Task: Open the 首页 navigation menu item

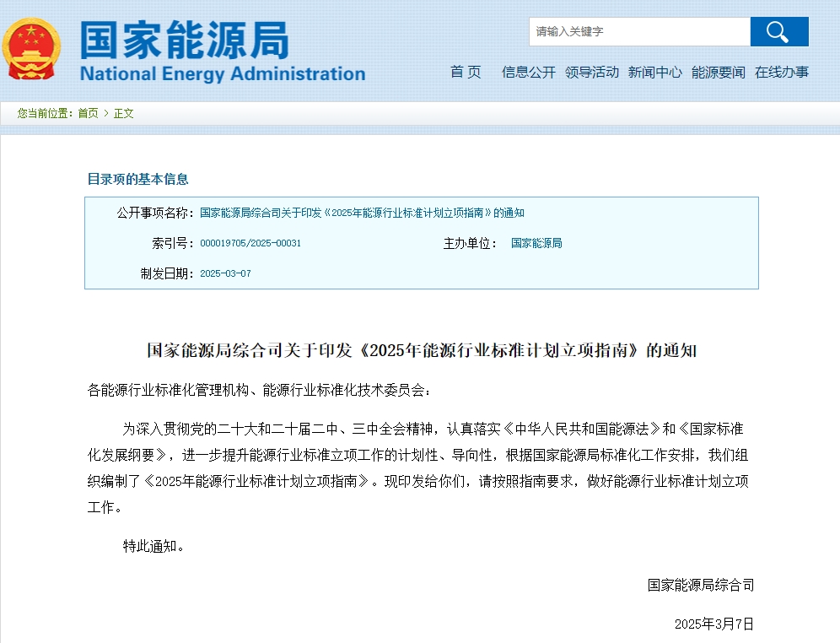Action: [466, 72]
